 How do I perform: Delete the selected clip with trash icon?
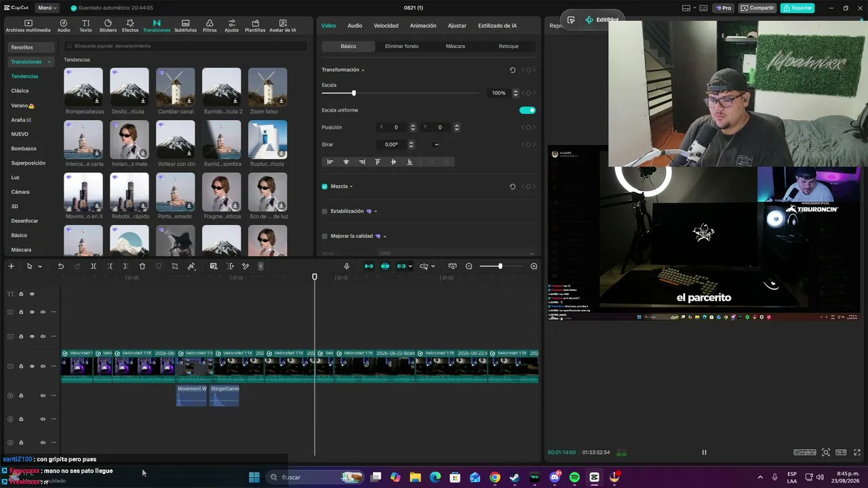pos(142,266)
